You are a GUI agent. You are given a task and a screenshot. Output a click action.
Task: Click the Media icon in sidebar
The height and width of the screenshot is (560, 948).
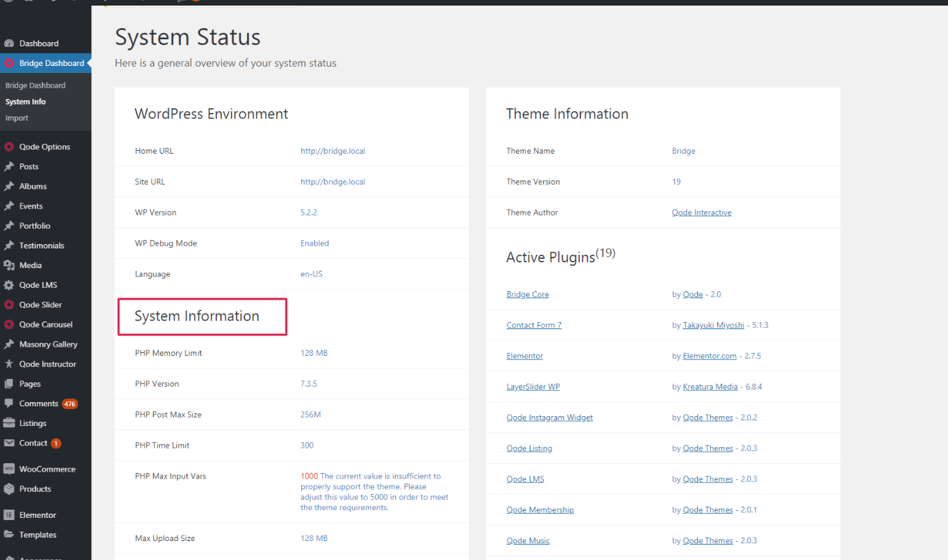(9, 265)
